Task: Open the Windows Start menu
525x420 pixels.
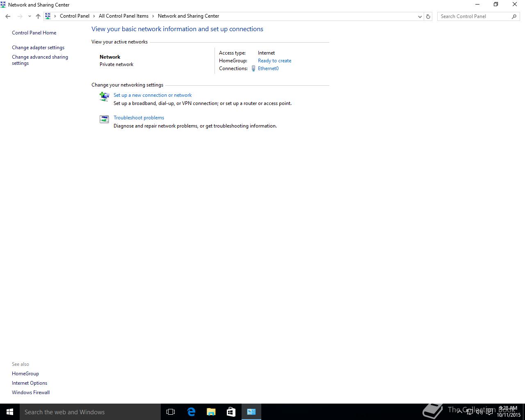Action: pos(10,412)
